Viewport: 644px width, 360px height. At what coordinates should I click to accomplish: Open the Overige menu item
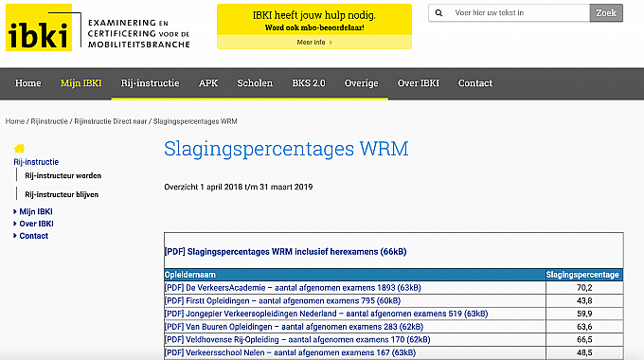pos(362,83)
